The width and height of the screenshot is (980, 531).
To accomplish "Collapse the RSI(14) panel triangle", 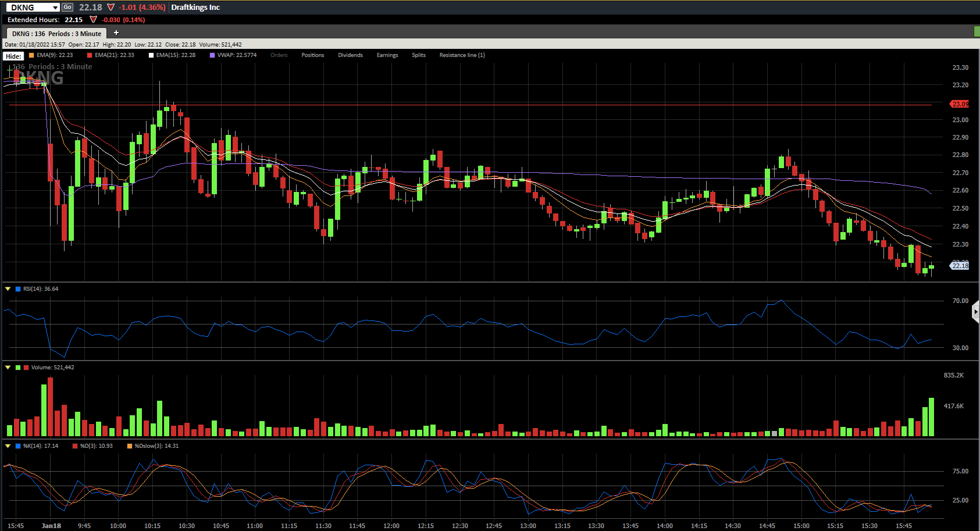I will pos(8,288).
